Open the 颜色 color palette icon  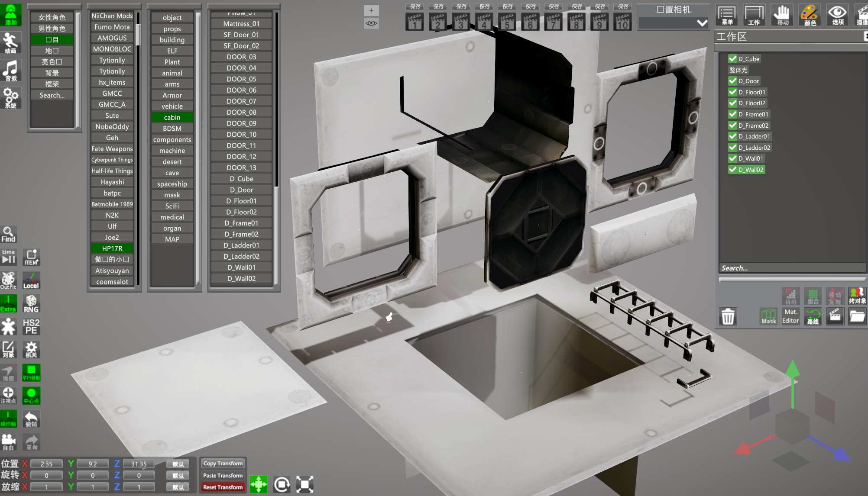point(810,15)
